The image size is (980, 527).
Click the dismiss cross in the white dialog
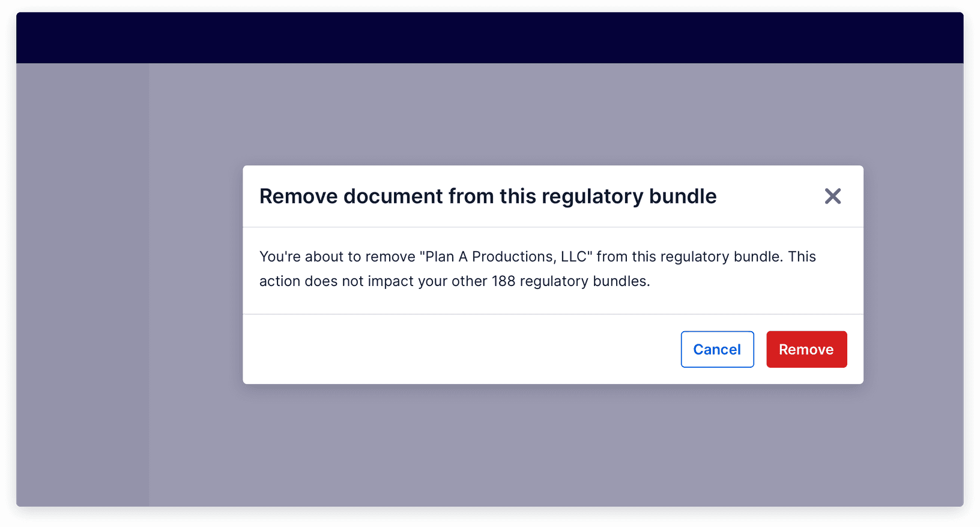tap(833, 196)
